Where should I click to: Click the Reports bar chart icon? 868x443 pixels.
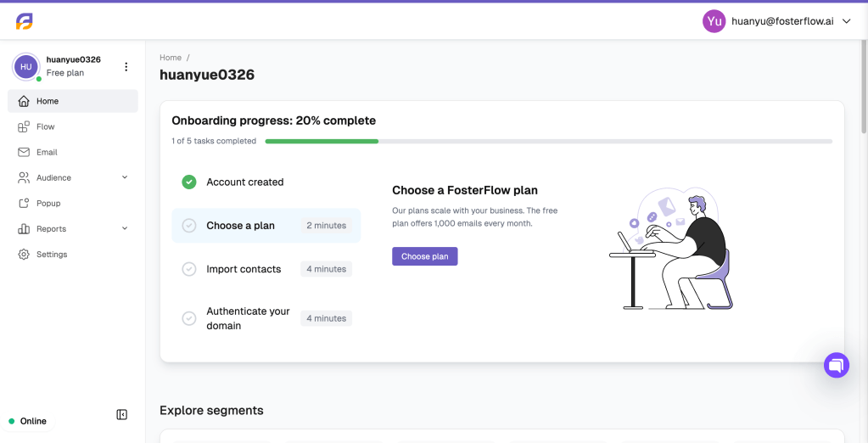(x=23, y=228)
